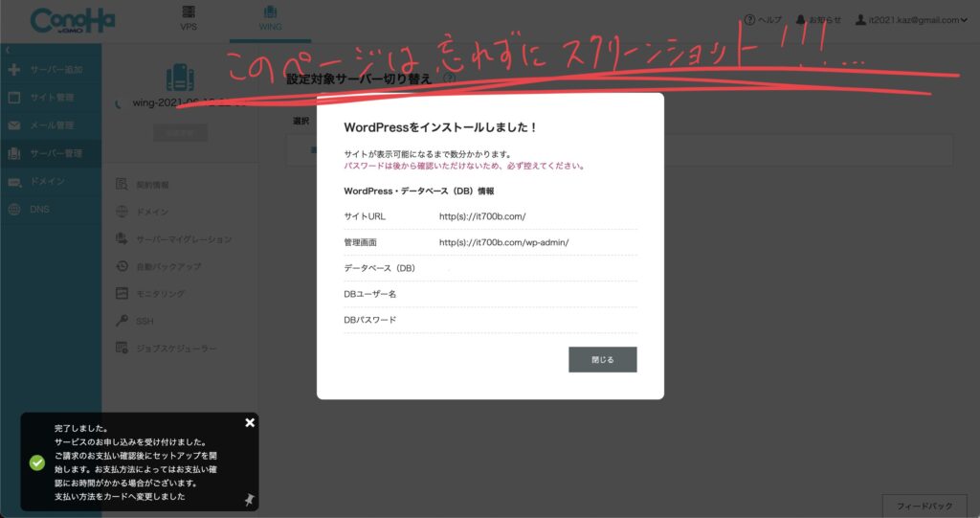Click the サイト管理 window icon
The height and width of the screenshot is (518, 980).
14,98
